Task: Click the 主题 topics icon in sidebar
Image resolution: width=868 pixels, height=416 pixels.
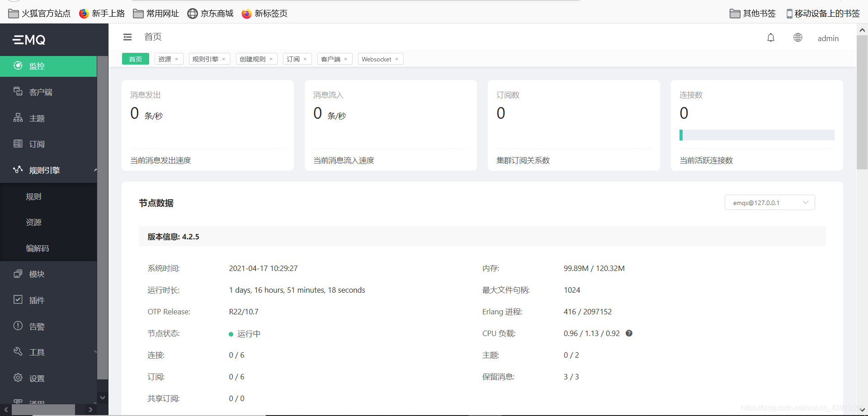Action: [x=18, y=117]
